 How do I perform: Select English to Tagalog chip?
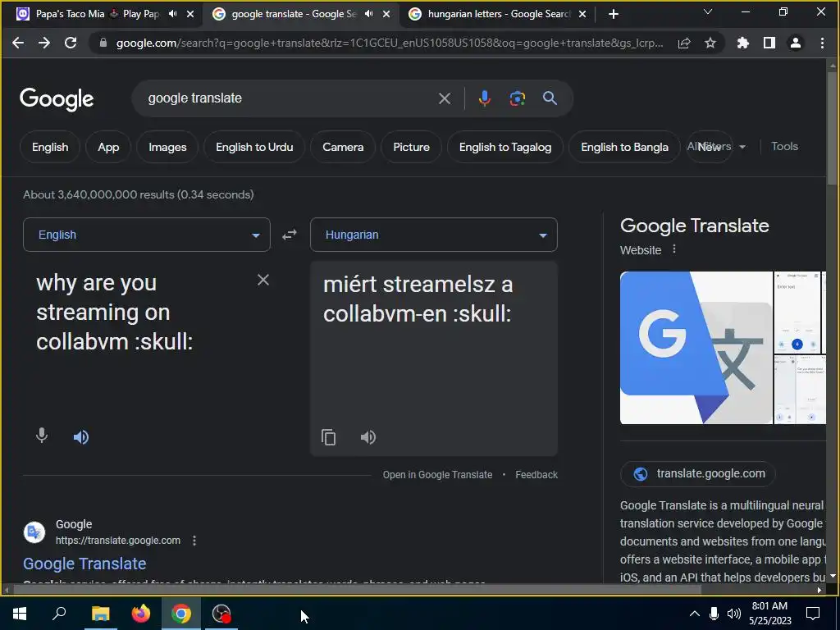(505, 147)
